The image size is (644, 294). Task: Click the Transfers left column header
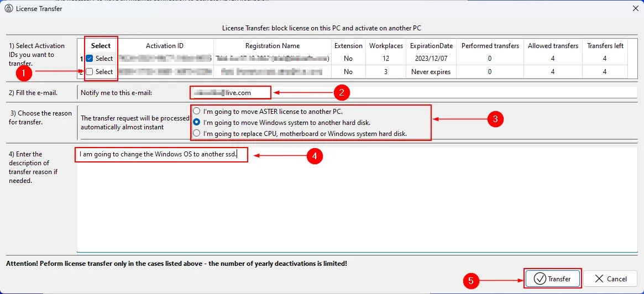(605, 46)
